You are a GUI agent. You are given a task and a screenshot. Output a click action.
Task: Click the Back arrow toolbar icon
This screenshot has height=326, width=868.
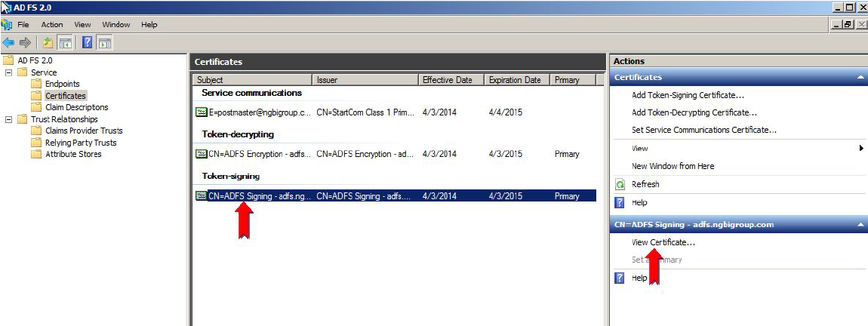pos(8,42)
